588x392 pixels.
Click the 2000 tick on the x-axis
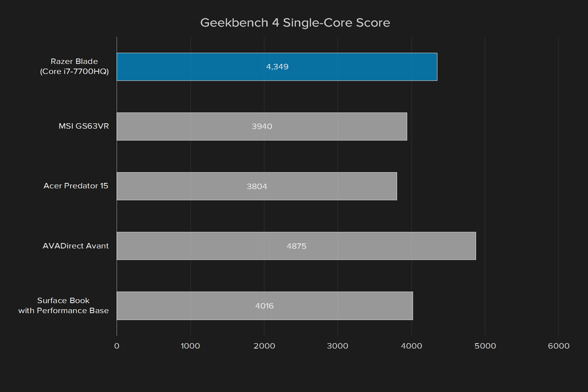[264, 346]
